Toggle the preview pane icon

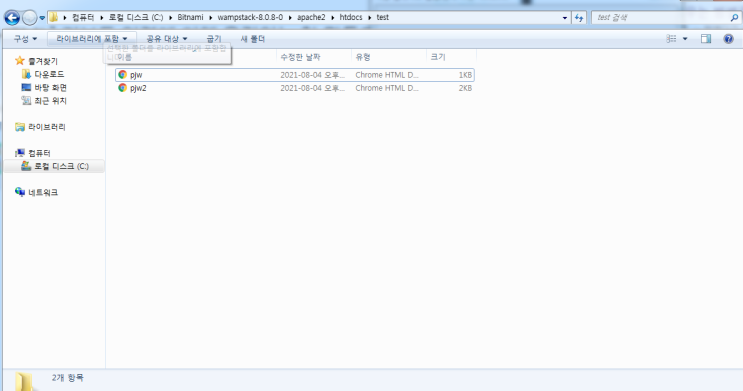tap(706, 39)
